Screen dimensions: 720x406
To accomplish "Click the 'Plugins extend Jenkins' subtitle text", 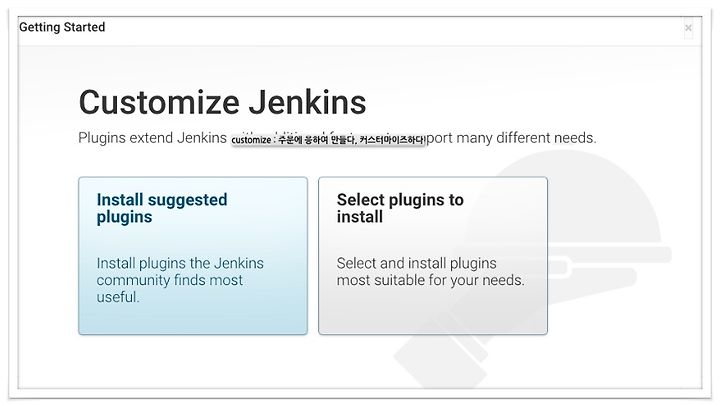I will pyautogui.click(x=152, y=138).
